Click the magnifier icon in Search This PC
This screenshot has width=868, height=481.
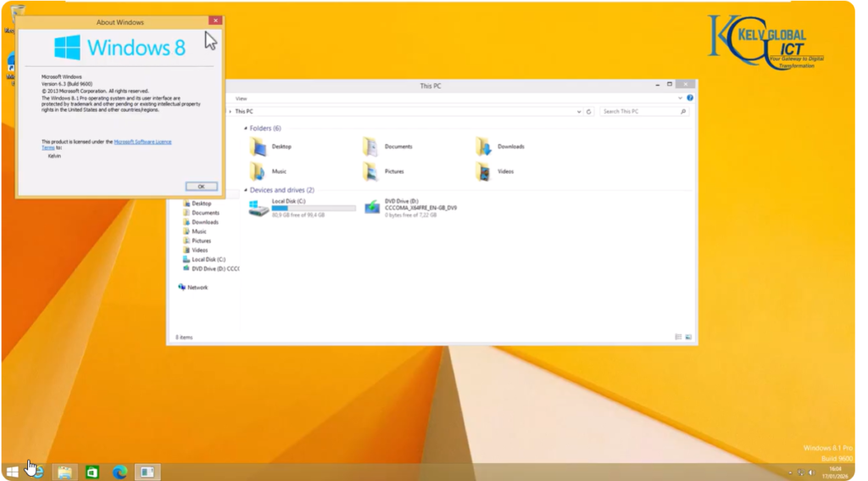coord(683,111)
